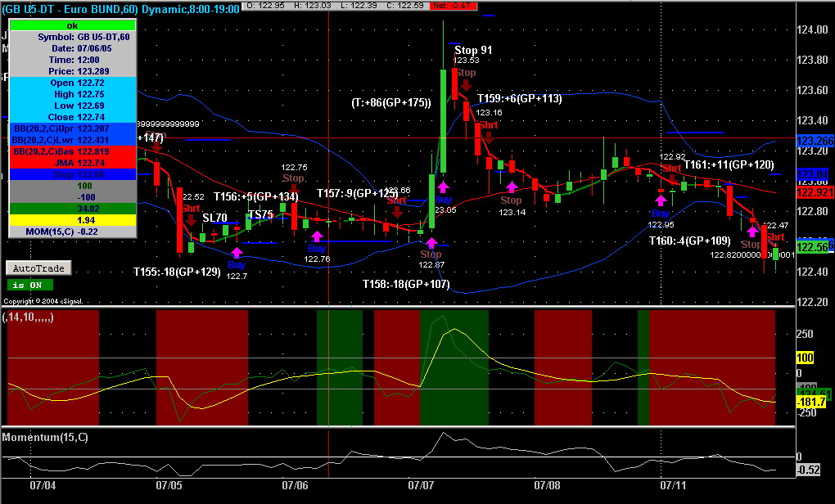Screen dimensions: 835x504
Task: Click the green 'ok' data window header
Action: tap(72, 25)
